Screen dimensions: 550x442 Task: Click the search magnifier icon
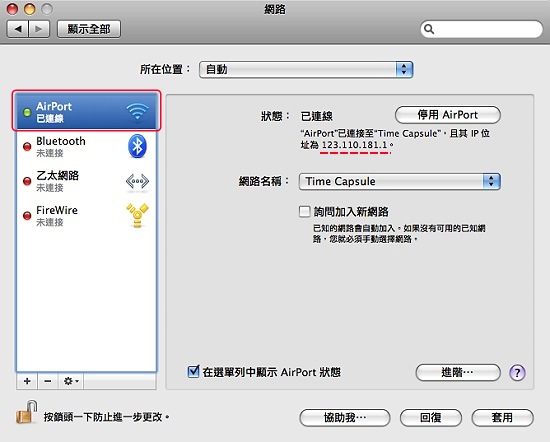coord(429,29)
